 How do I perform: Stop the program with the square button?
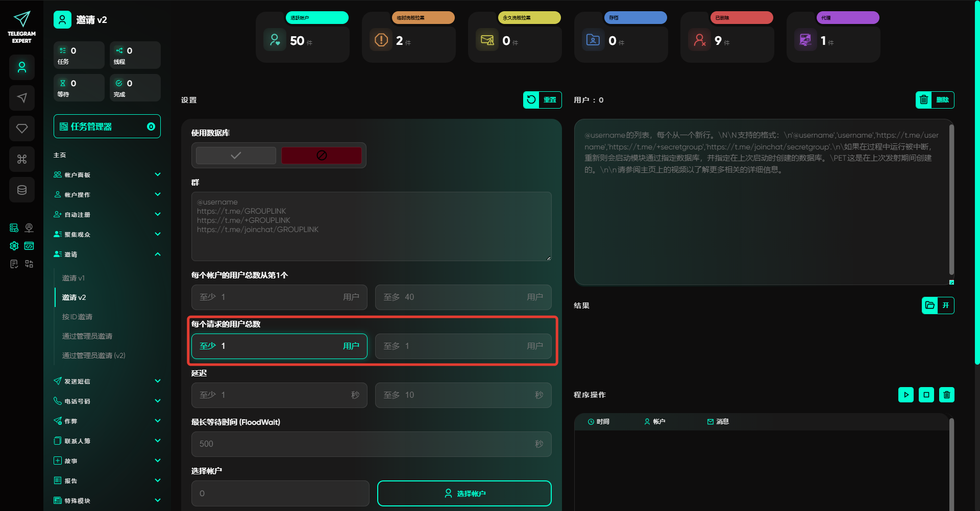[926, 395]
